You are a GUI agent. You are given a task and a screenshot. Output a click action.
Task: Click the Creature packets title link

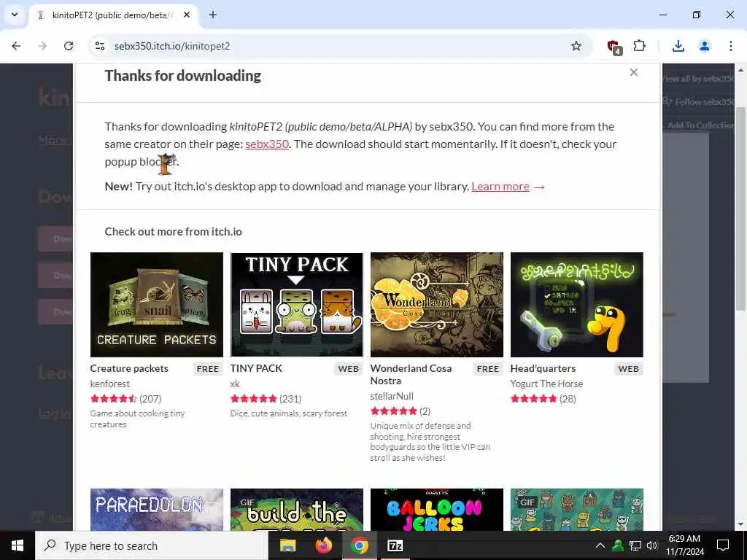point(129,368)
